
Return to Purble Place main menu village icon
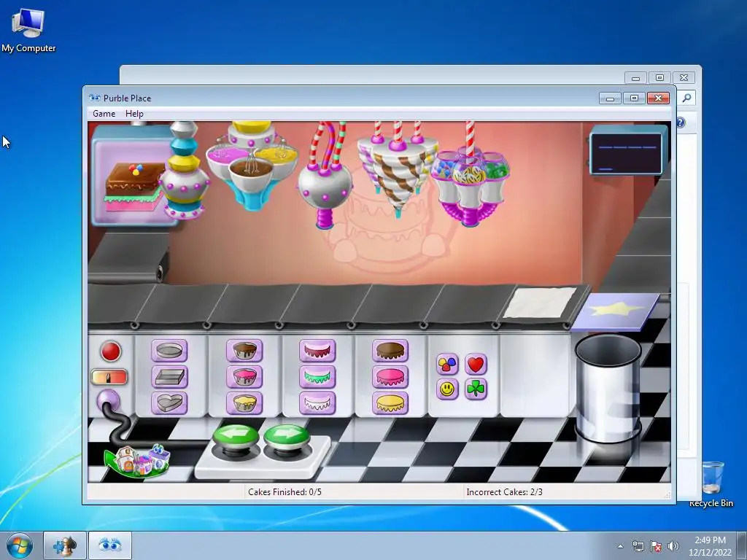pyautogui.click(x=138, y=461)
